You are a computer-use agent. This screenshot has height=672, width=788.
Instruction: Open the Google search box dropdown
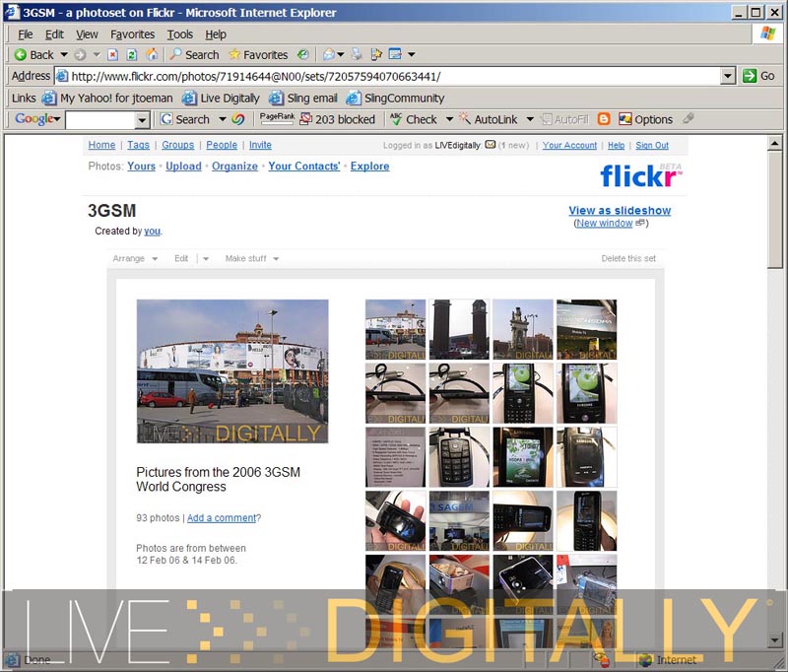pos(142,119)
